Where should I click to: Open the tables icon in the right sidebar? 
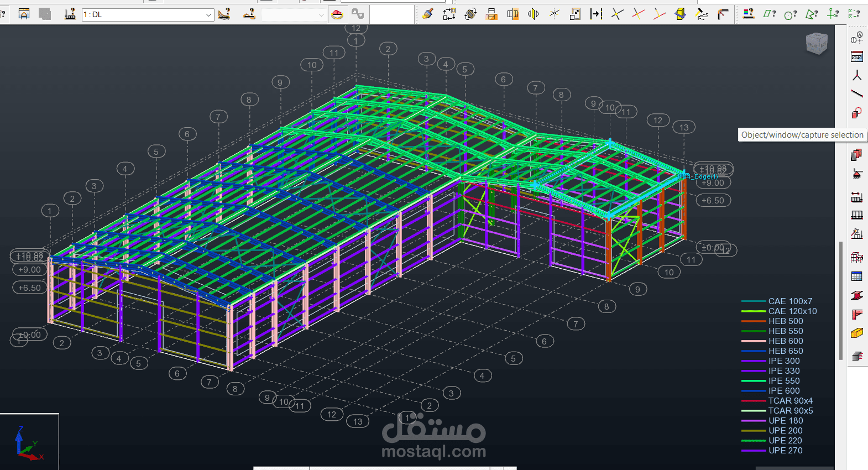[857, 276]
